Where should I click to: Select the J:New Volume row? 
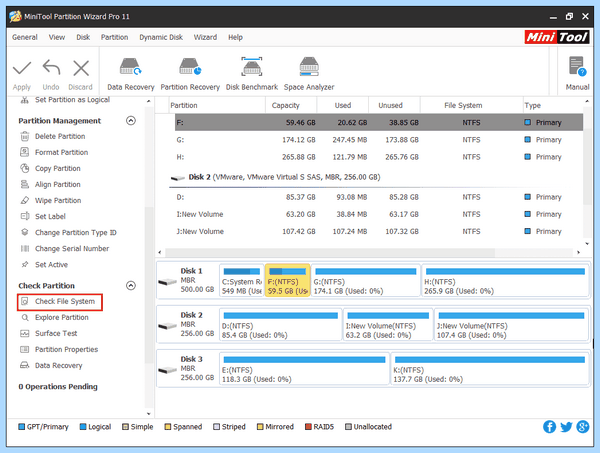pos(379,231)
